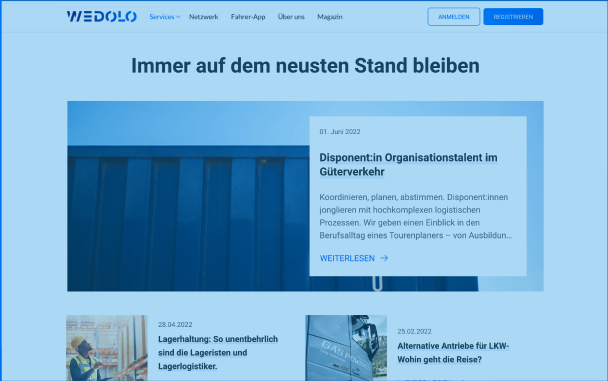608x381 pixels.
Task: Open the Fahrer-App menu item
Action: (x=248, y=17)
